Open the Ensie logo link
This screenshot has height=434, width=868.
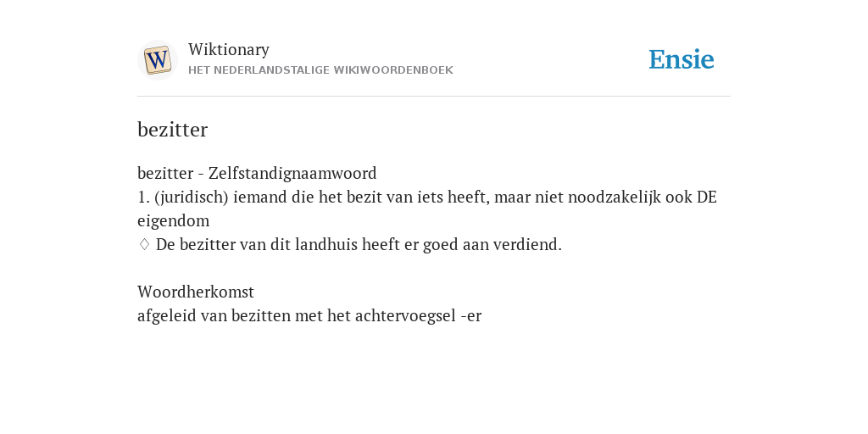coord(681,59)
